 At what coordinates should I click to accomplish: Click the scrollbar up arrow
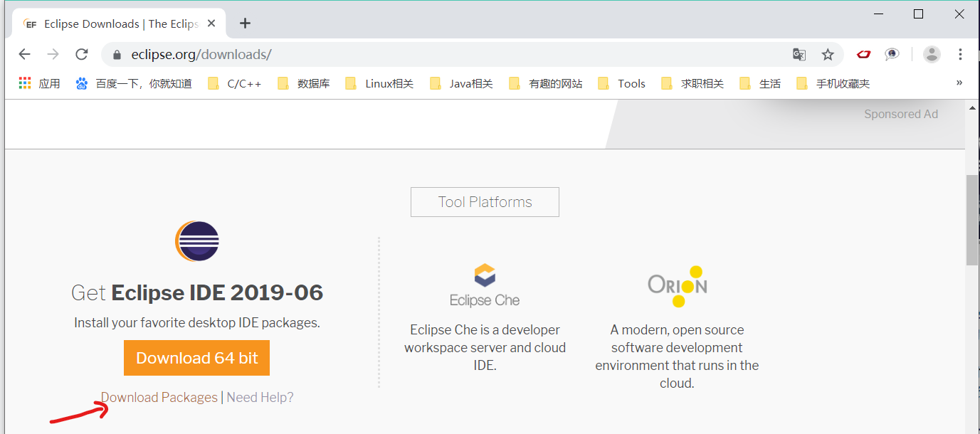[x=971, y=107]
